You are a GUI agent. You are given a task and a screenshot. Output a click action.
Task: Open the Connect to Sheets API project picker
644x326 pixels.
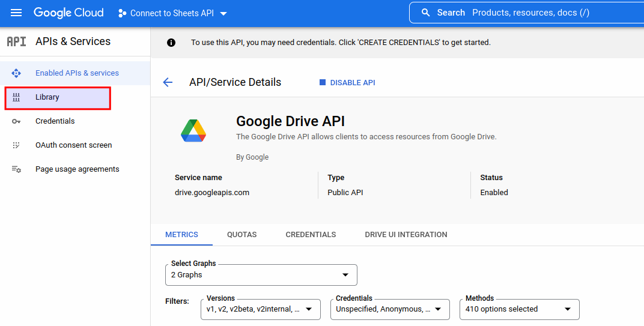click(x=172, y=13)
